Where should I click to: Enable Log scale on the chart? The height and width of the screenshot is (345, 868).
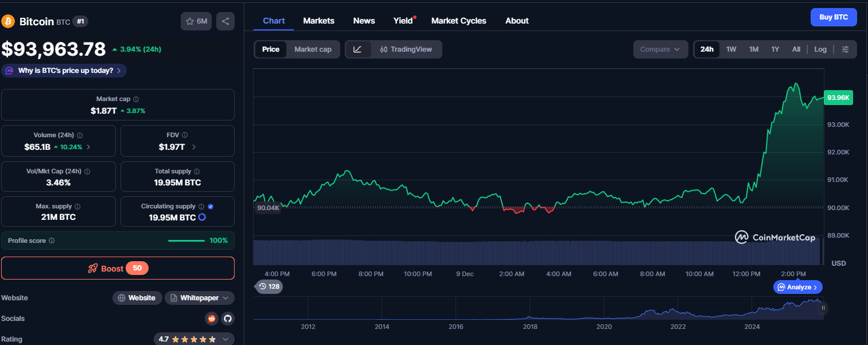820,49
